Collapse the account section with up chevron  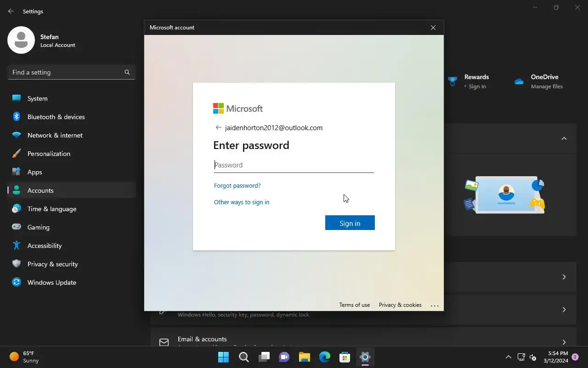(x=564, y=138)
